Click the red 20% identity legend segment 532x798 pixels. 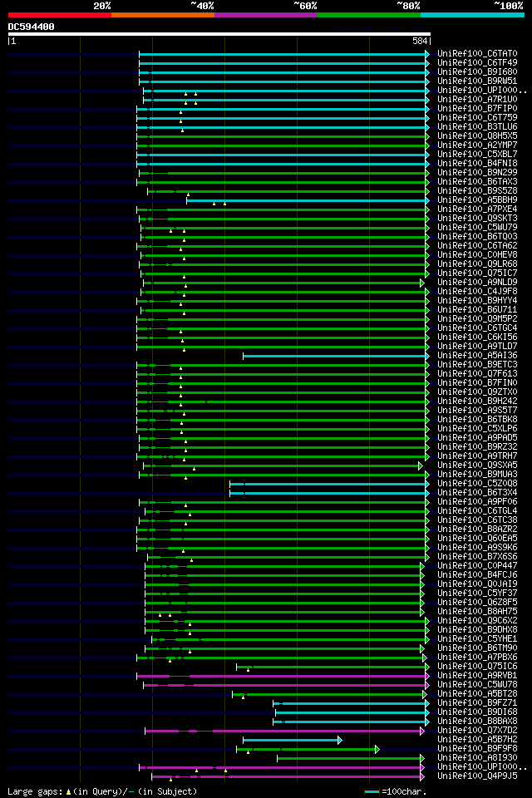tap(60, 15)
